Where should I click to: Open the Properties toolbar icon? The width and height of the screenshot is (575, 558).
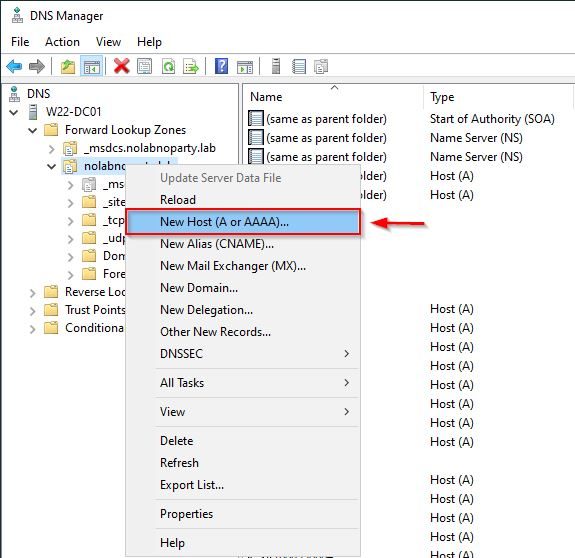(x=144, y=66)
